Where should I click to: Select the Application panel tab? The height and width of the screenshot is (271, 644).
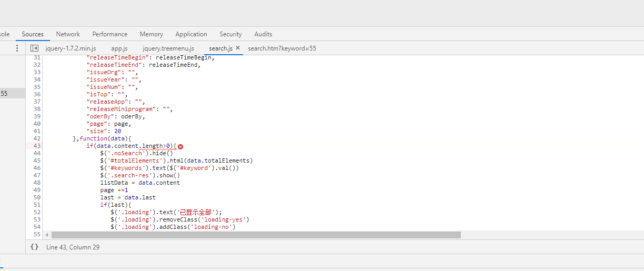pos(191,34)
